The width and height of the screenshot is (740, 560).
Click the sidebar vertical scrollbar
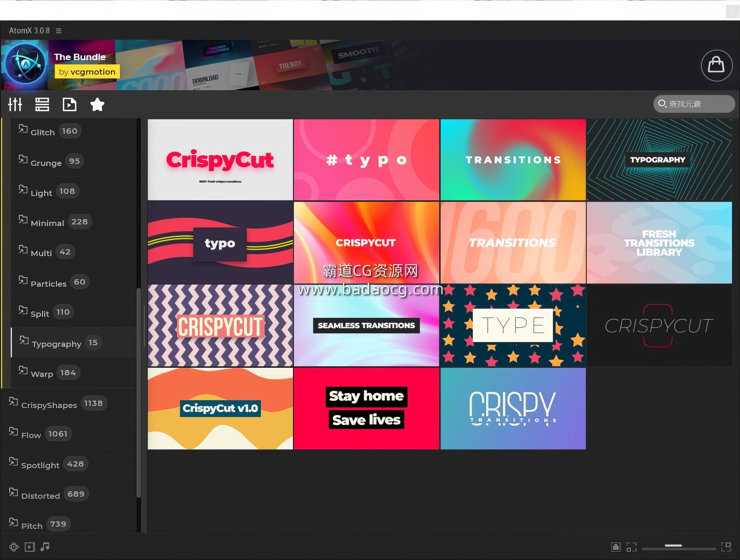139,393
